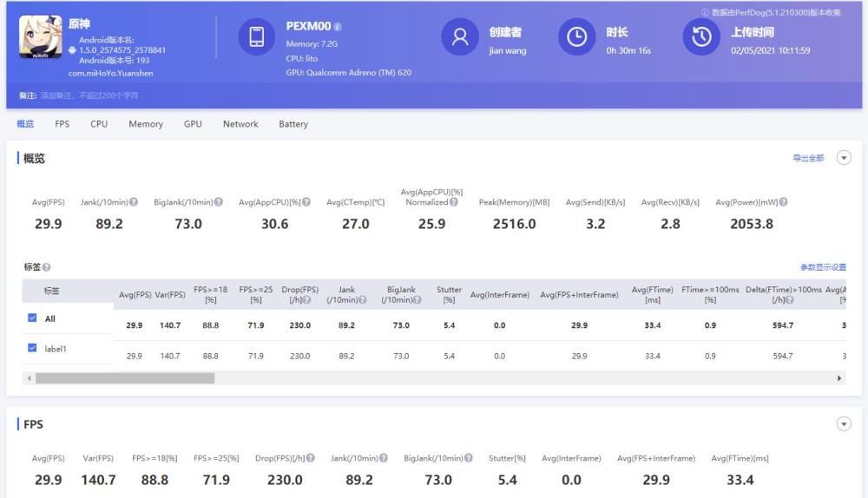Collapse the 概览 section with arrow
This screenshot has width=868, height=498.
pos(843,158)
